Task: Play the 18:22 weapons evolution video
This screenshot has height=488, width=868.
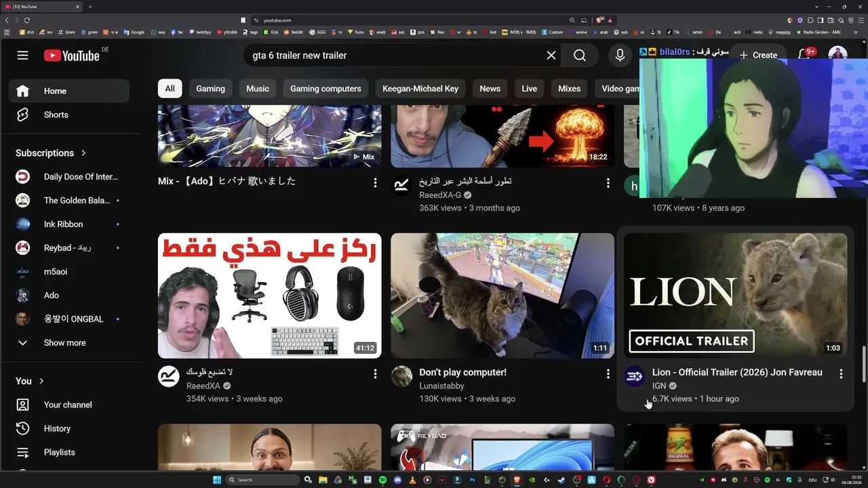Action: (x=502, y=136)
